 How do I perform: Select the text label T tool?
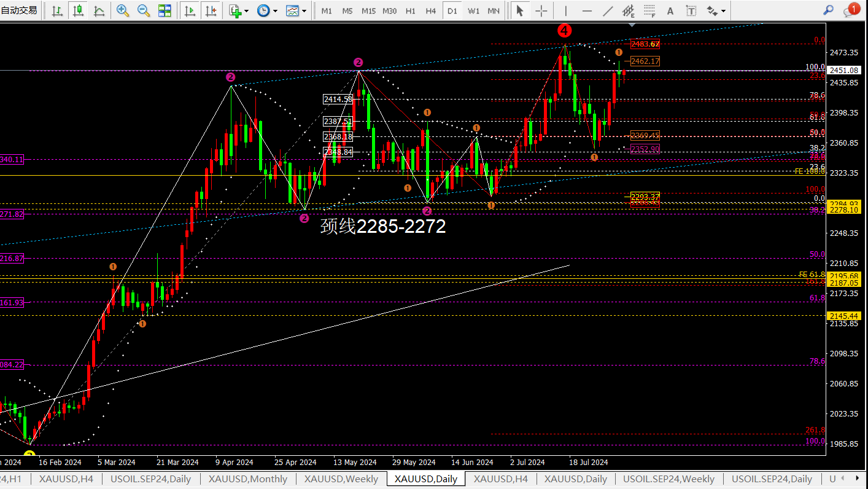tap(691, 10)
